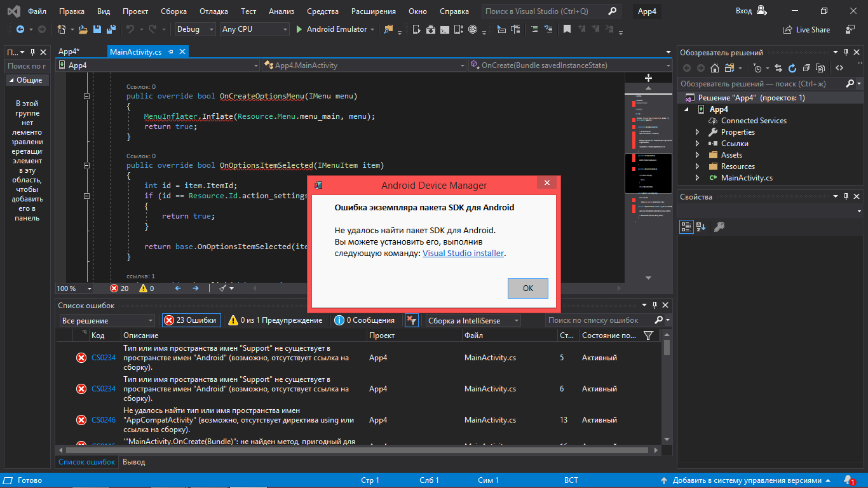The width and height of the screenshot is (868, 488).
Task: Click the notifications bell in status bar
Action: tap(849, 480)
